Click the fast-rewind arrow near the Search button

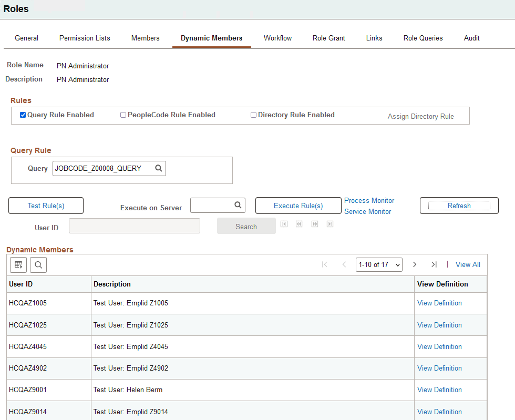(299, 223)
